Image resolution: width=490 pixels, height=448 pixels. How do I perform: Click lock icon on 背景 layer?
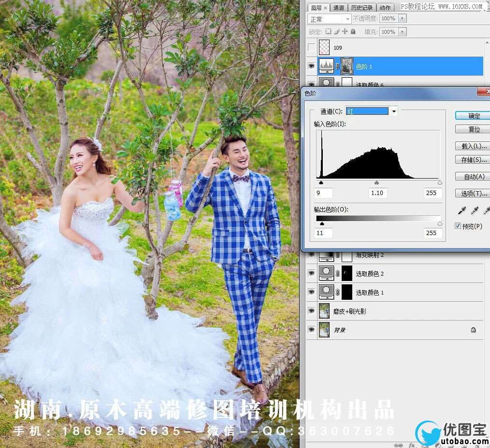pyautogui.click(x=473, y=330)
